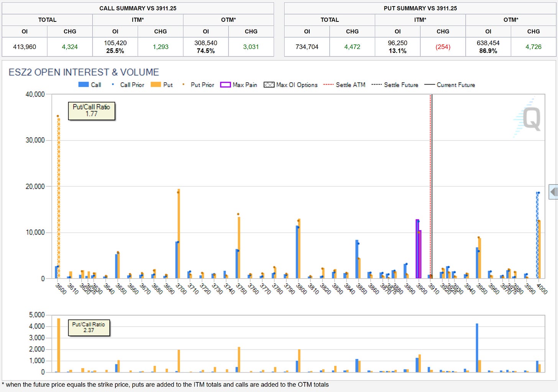Click the black dashed Settle Future legend line
This screenshot has height=392, width=558.
tap(377, 85)
